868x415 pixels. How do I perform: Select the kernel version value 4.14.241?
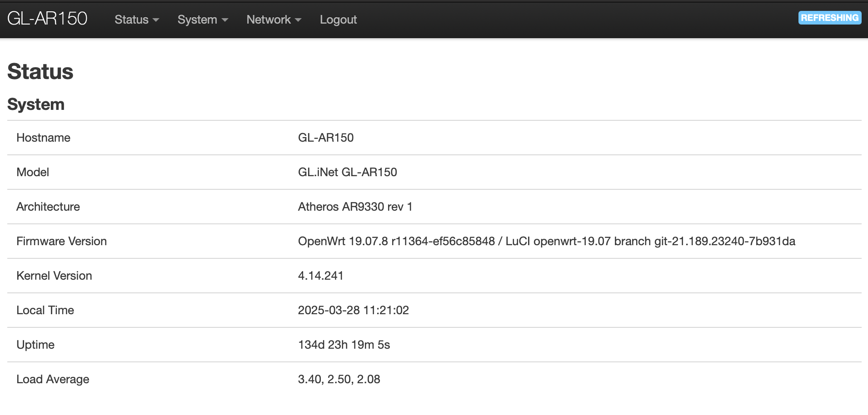coord(320,276)
